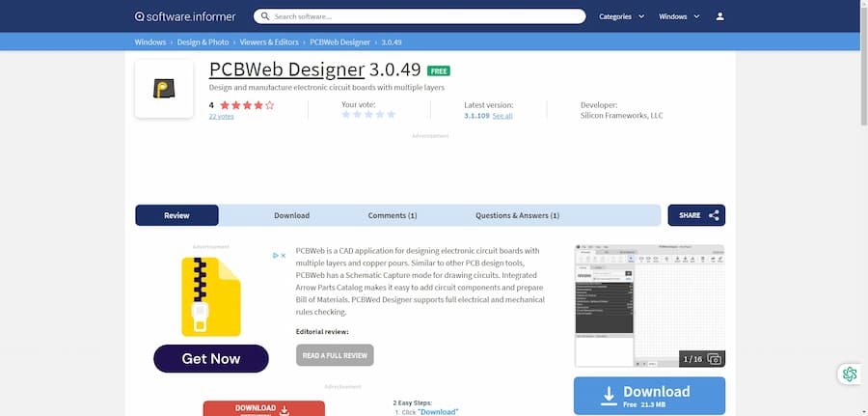The image size is (868, 416).
Task: Click latest version 3.1.109 link
Action: pos(476,116)
